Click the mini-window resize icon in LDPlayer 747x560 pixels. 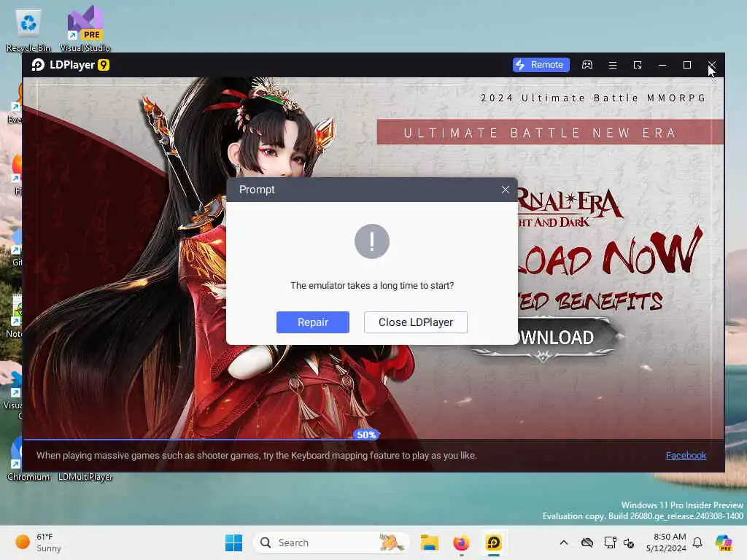click(x=638, y=65)
